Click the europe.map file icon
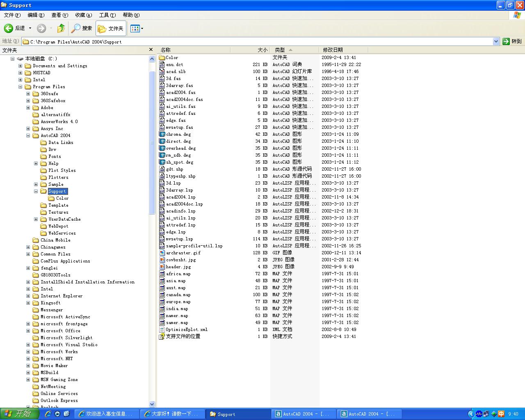 tap(162, 301)
